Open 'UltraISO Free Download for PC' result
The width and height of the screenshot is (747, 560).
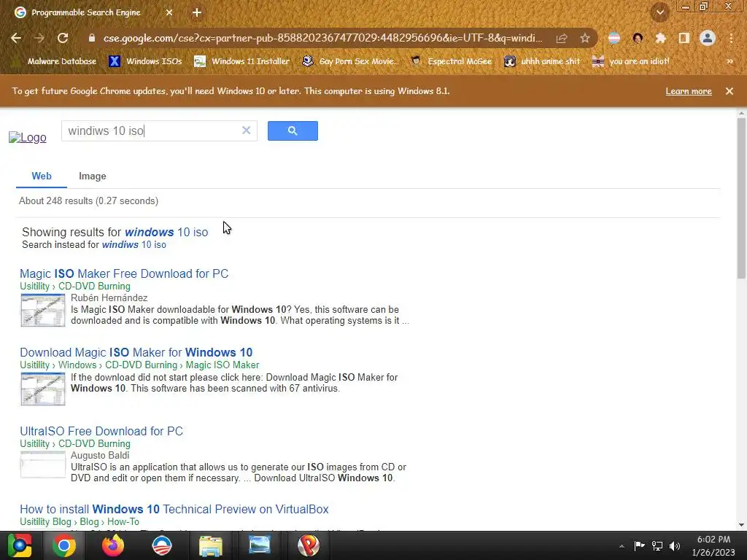coord(101,431)
